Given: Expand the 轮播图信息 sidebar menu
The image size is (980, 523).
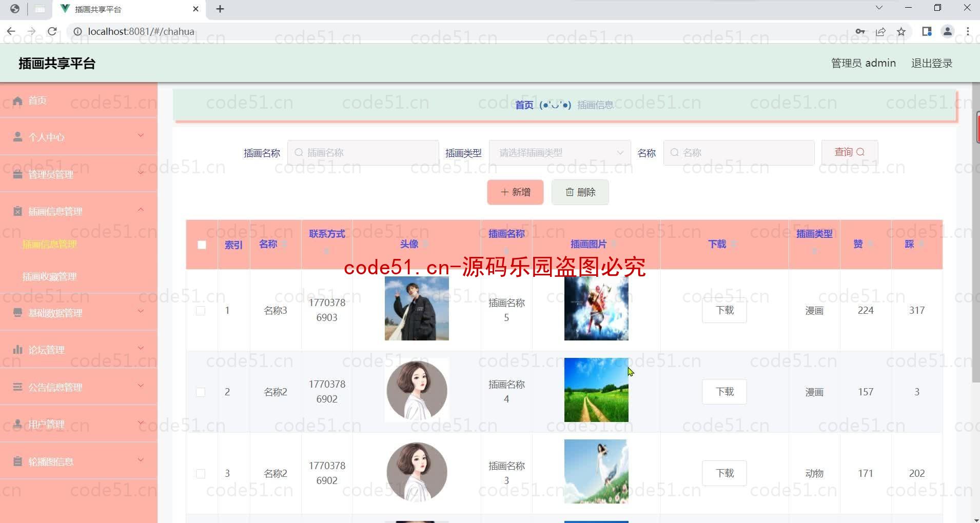Looking at the screenshot, I should point(141,460).
